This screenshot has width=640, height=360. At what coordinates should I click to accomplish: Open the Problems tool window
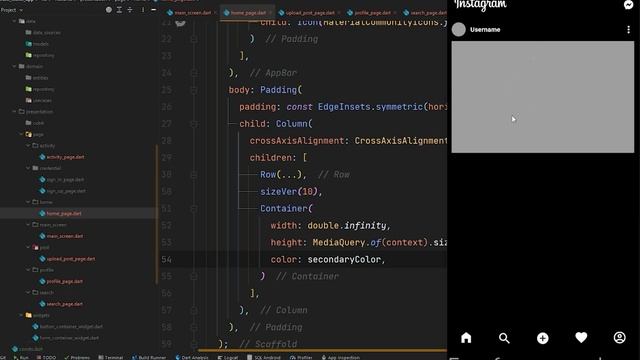coord(77,357)
